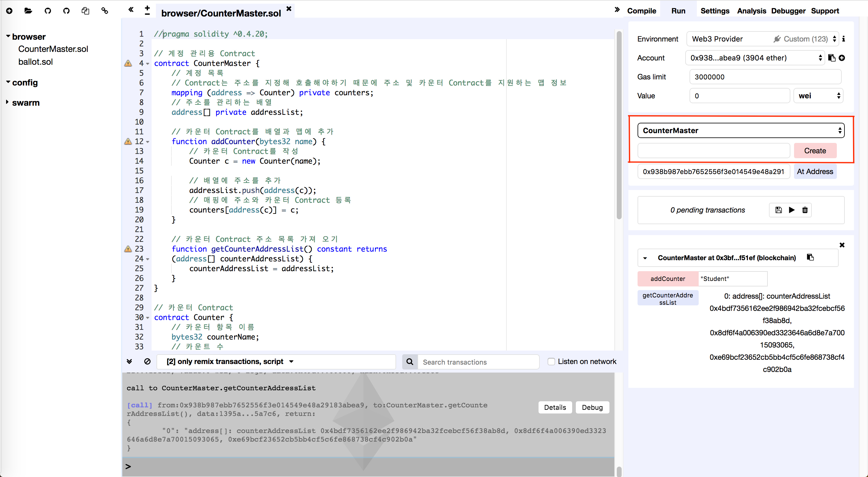
Task: Click Create to deploy CounterMaster
Action: coord(815,151)
